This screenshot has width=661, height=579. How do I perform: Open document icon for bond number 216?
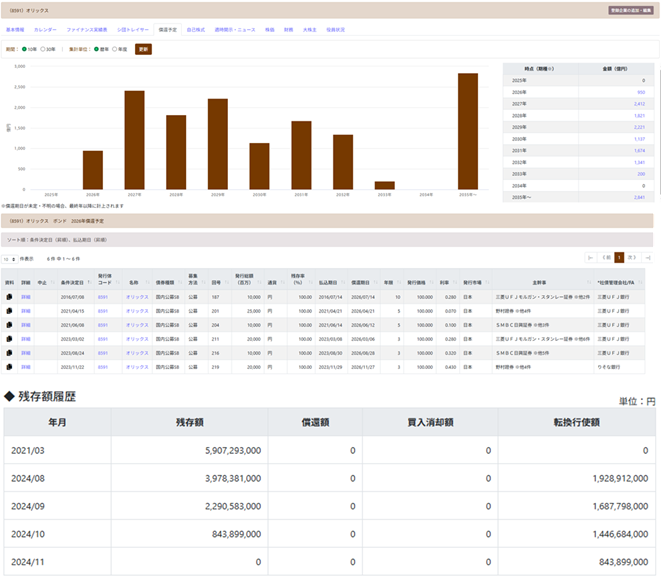9,353
